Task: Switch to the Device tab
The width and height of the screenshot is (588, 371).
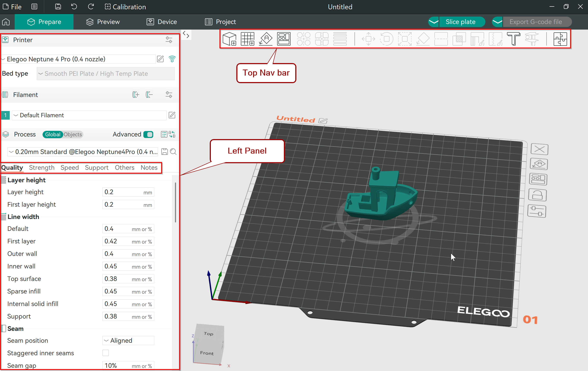Action: coord(161,22)
